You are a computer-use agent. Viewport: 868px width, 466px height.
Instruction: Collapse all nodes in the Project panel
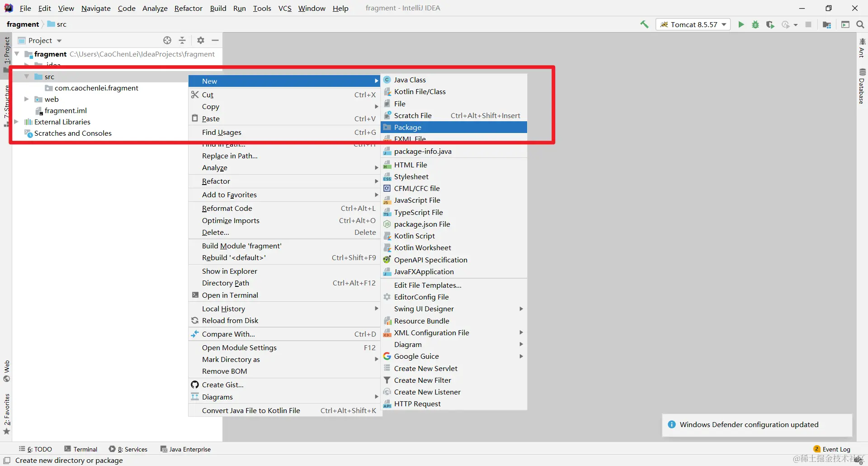pyautogui.click(x=182, y=40)
